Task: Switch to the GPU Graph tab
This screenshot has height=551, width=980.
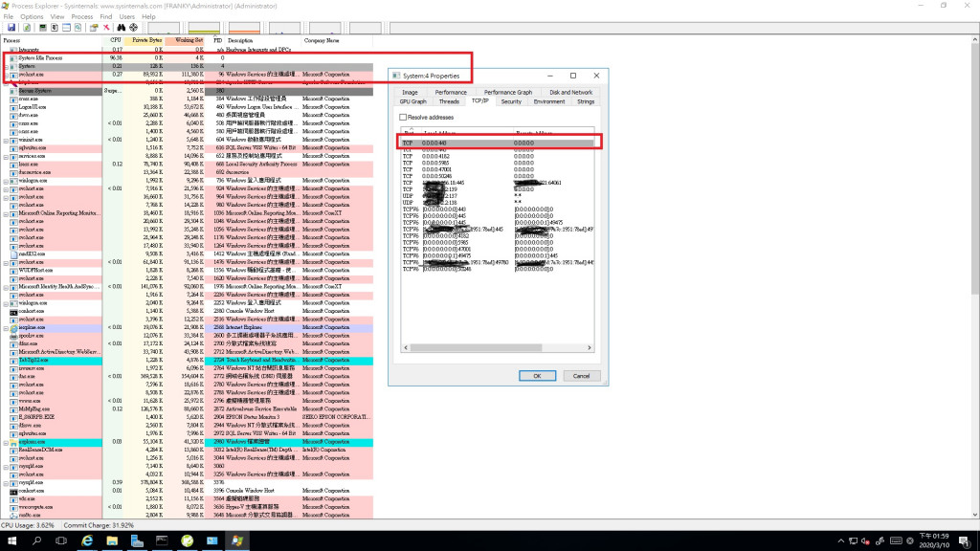Action: click(x=413, y=101)
